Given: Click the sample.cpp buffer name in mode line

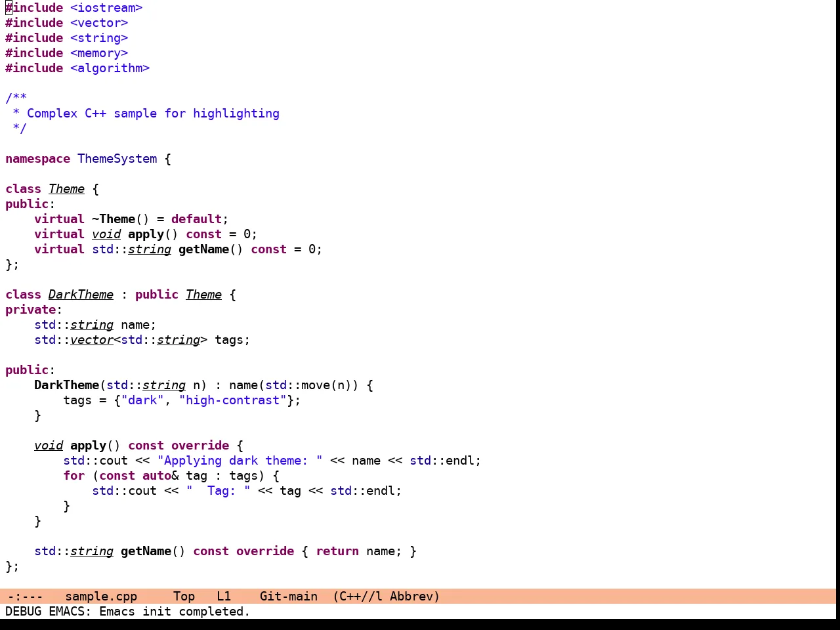Looking at the screenshot, I should tap(101, 597).
